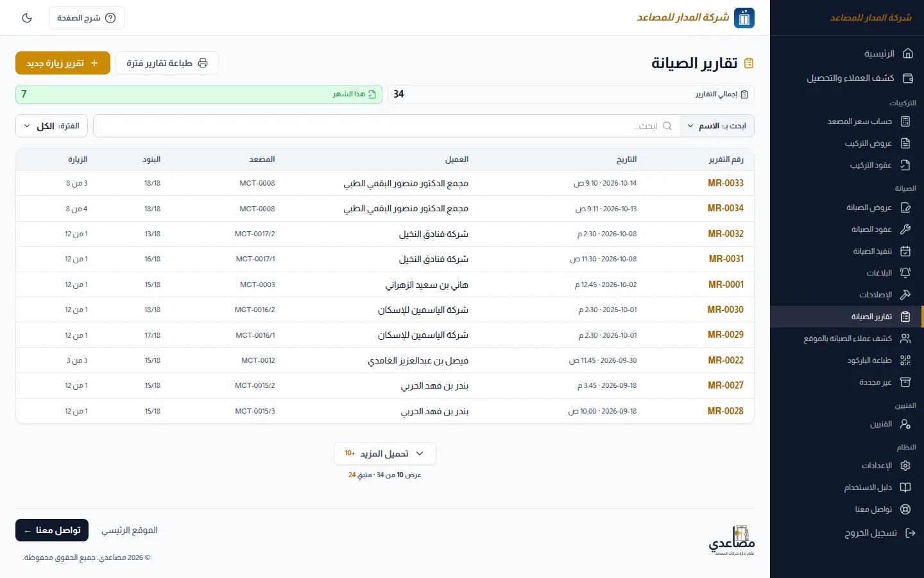Open report MR-0022
The height and width of the screenshot is (578, 924).
(726, 360)
